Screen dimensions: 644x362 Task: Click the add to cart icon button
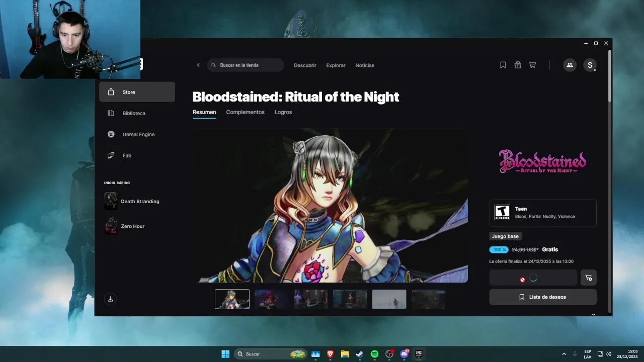589,278
